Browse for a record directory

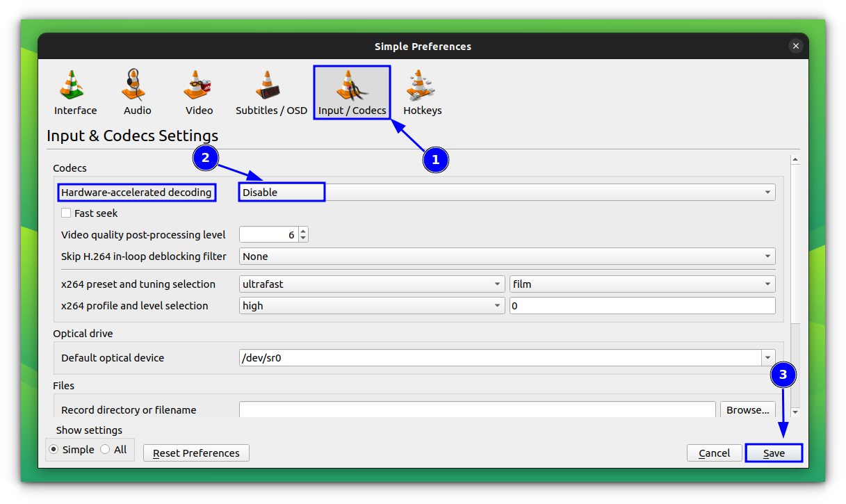747,410
